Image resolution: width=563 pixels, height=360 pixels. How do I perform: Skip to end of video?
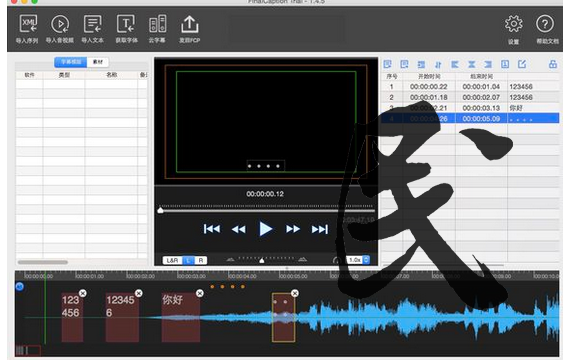320,229
